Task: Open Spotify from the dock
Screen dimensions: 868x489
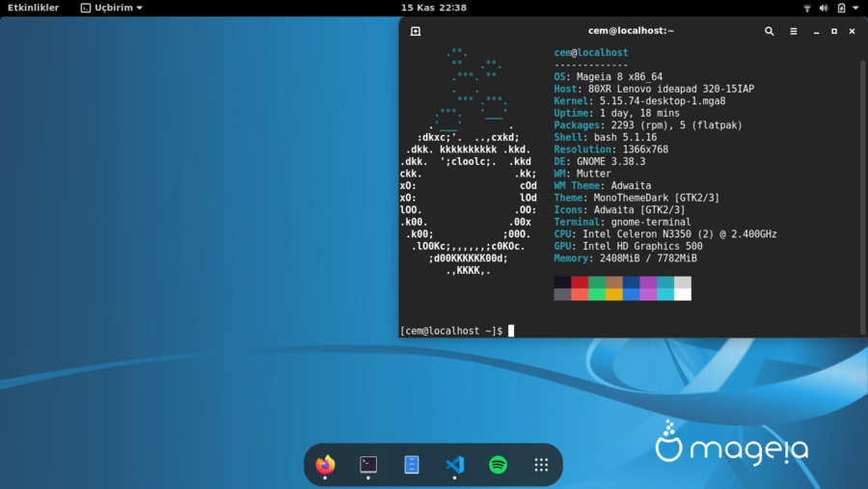Action: point(498,464)
